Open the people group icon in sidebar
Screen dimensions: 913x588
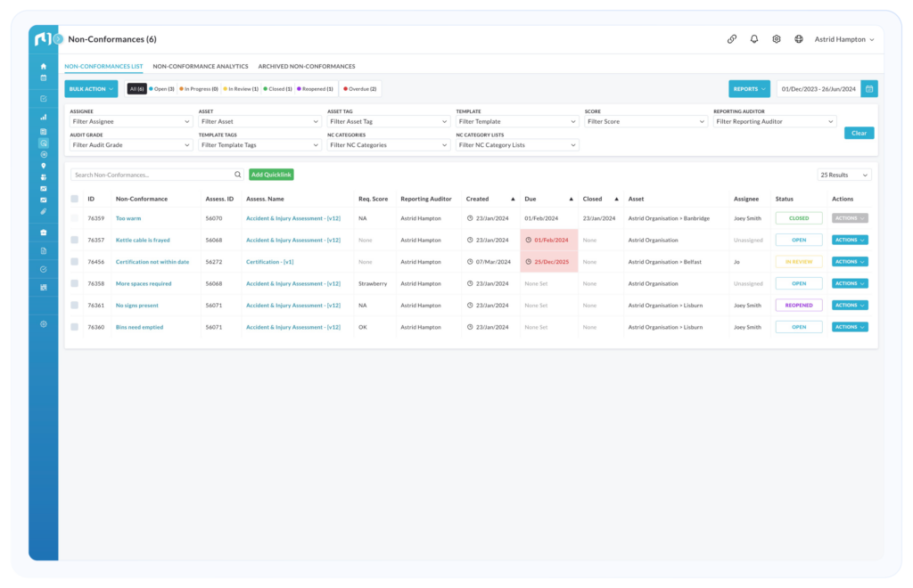coord(44,177)
